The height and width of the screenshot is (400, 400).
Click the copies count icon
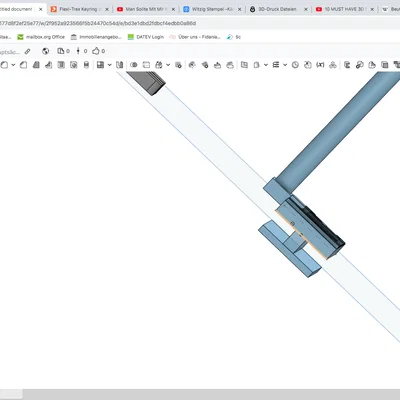pyautogui.click(x=61, y=51)
